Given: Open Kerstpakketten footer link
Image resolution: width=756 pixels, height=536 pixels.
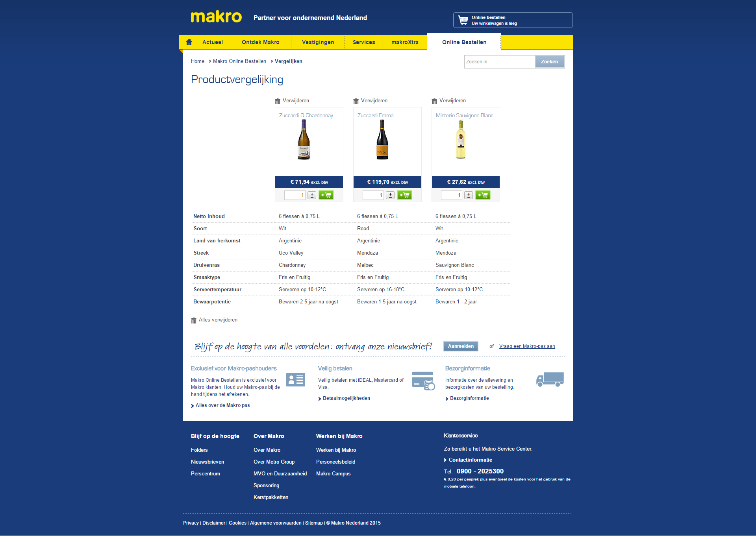Looking at the screenshot, I should 271,497.
